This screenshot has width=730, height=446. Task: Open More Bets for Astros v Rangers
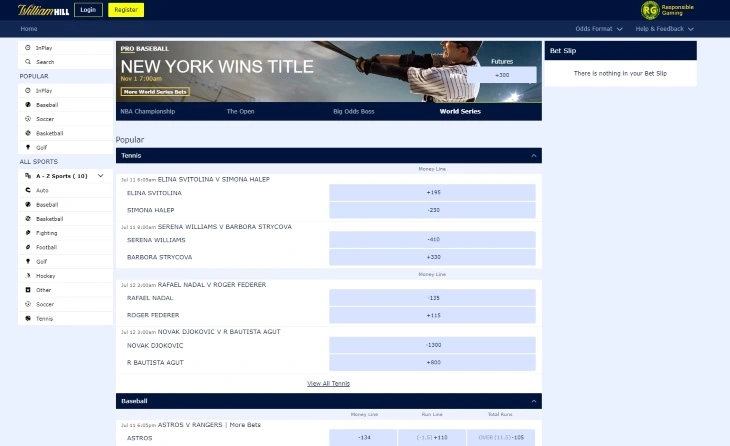click(245, 425)
